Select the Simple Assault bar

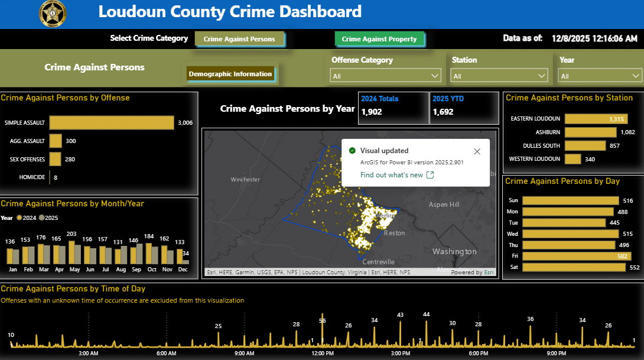[111, 123]
